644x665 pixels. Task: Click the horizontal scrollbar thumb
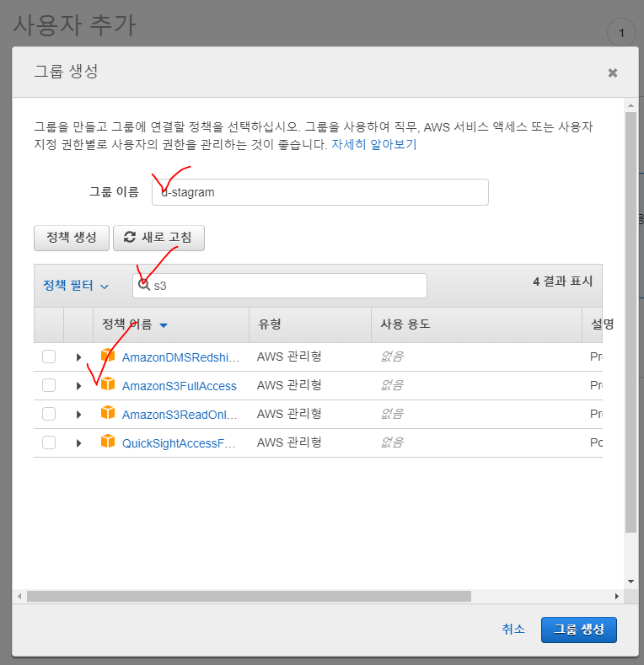click(x=249, y=596)
